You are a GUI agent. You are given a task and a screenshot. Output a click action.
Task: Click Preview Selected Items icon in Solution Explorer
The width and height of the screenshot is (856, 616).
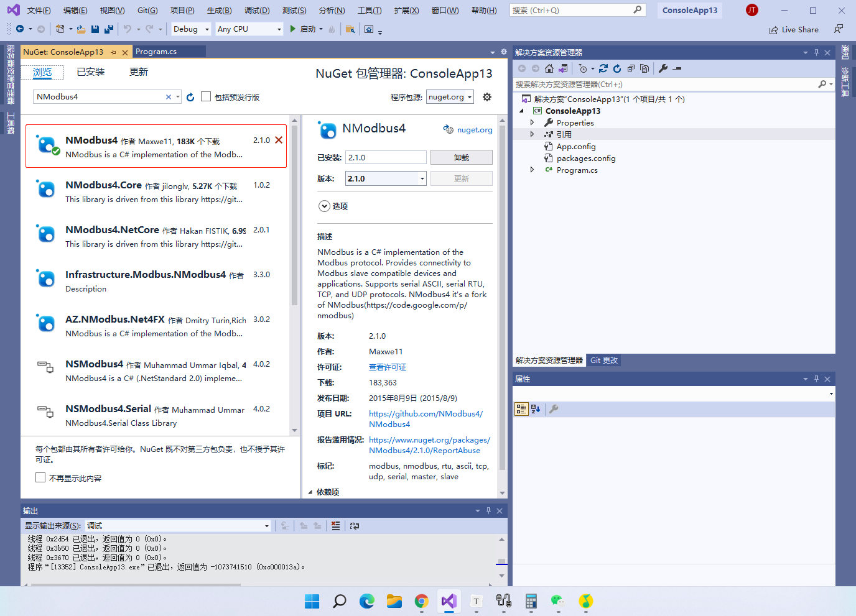[677, 68]
